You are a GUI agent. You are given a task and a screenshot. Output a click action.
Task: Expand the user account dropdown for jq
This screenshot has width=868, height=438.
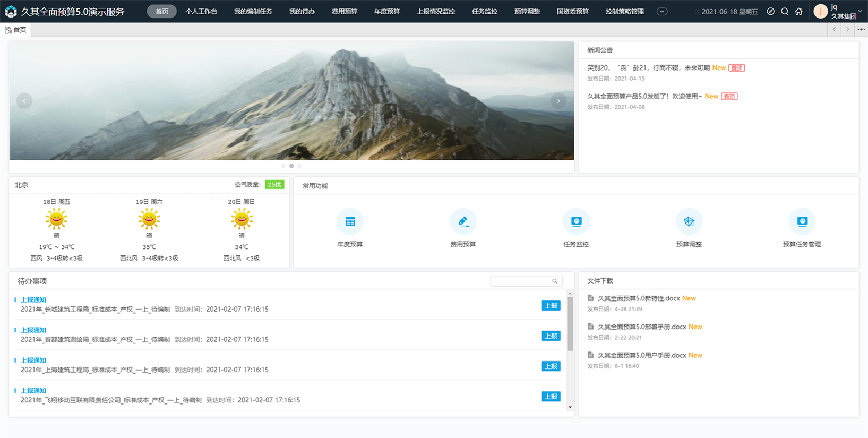click(860, 12)
